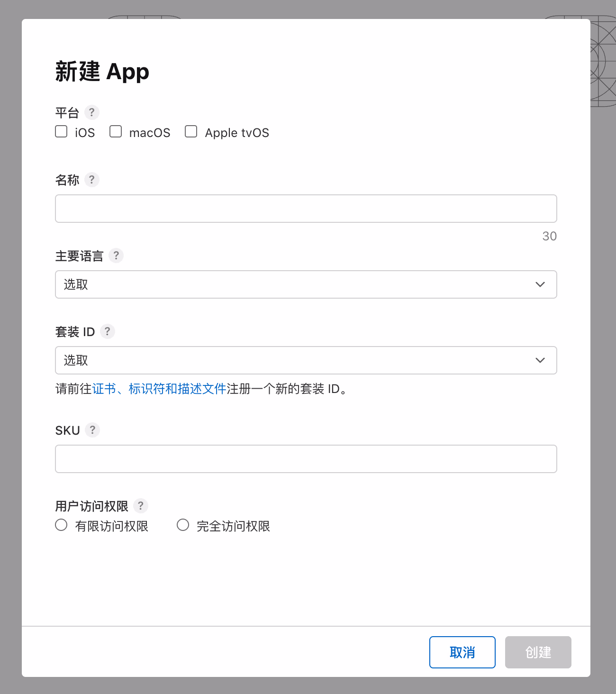Click the 创建 button
This screenshot has height=694, width=616.
click(538, 652)
